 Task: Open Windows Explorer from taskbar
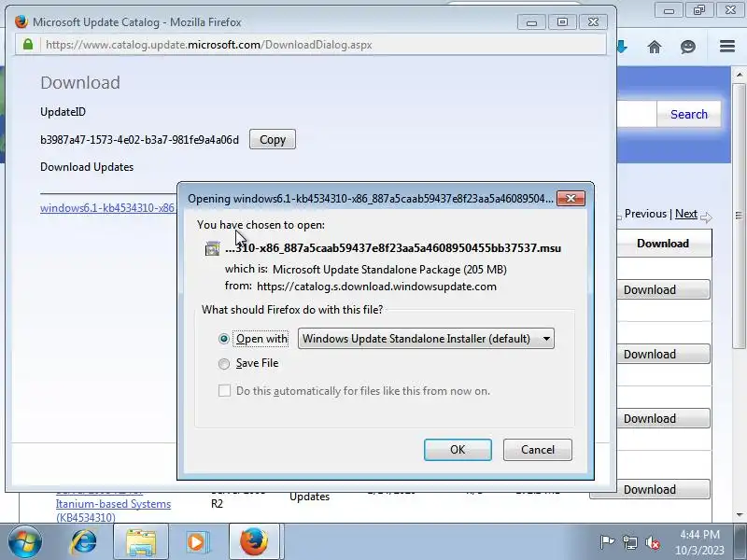pyautogui.click(x=141, y=542)
